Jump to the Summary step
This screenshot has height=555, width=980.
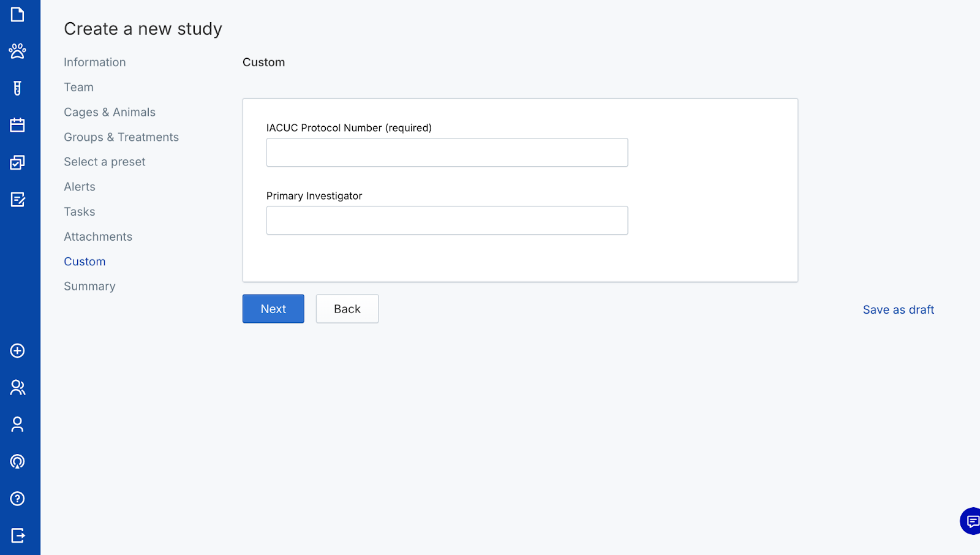tap(89, 286)
